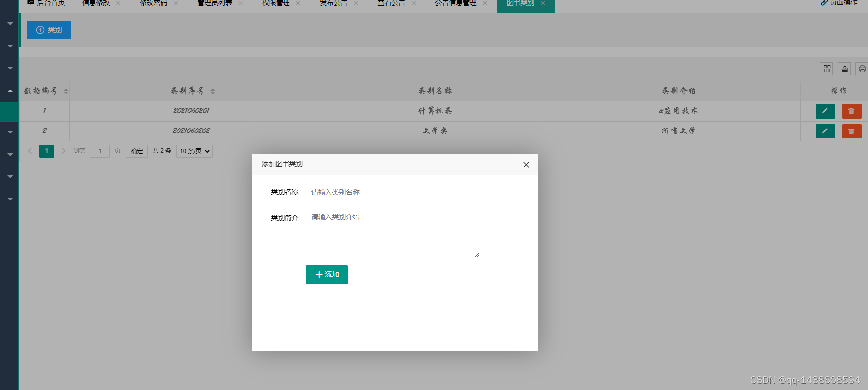Click the pagination 确定 button

(137, 151)
